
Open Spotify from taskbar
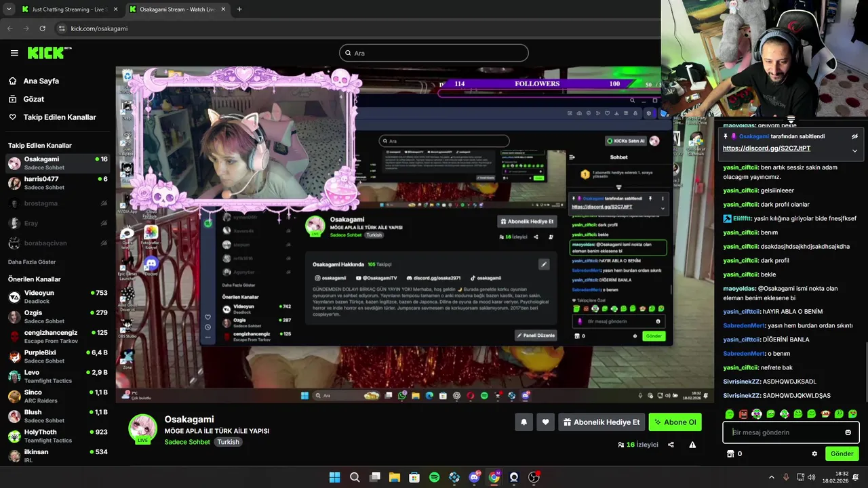pyautogui.click(x=434, y=477)
